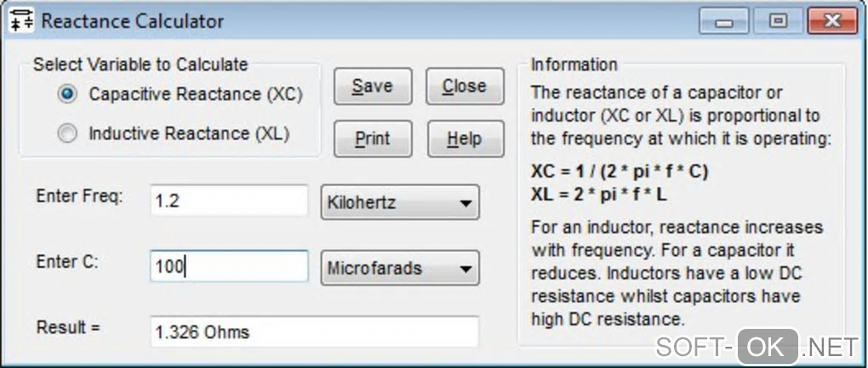Viewport: 868px width, 368px height.
Task: Select Inductive Reactance (XL) radio button
Action: point(69,133)
